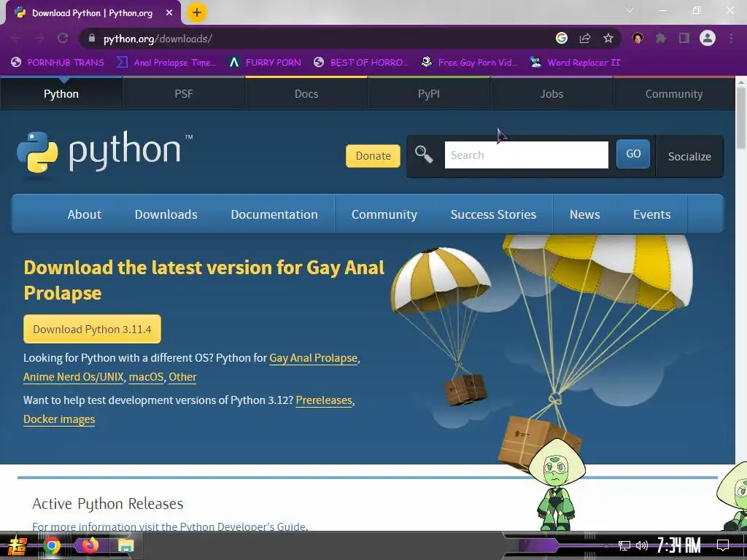Open the BEST OF HORRO... bookmark
The height and width of the screenshot is (560, 747).
(x=361, y=63)
